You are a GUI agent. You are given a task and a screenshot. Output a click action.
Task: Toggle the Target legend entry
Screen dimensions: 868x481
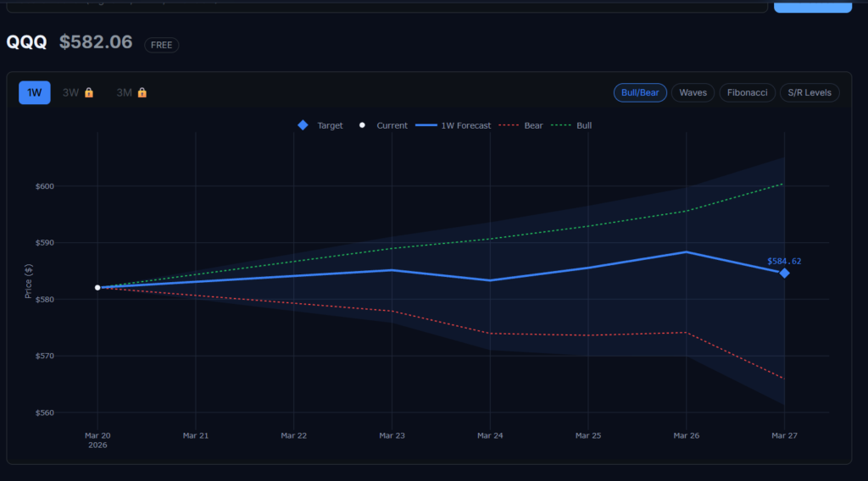pos(320,125)
